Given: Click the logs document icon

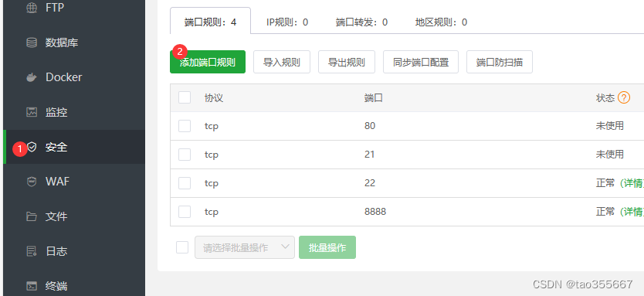Looking at the screenshot, I should [32, 251].
